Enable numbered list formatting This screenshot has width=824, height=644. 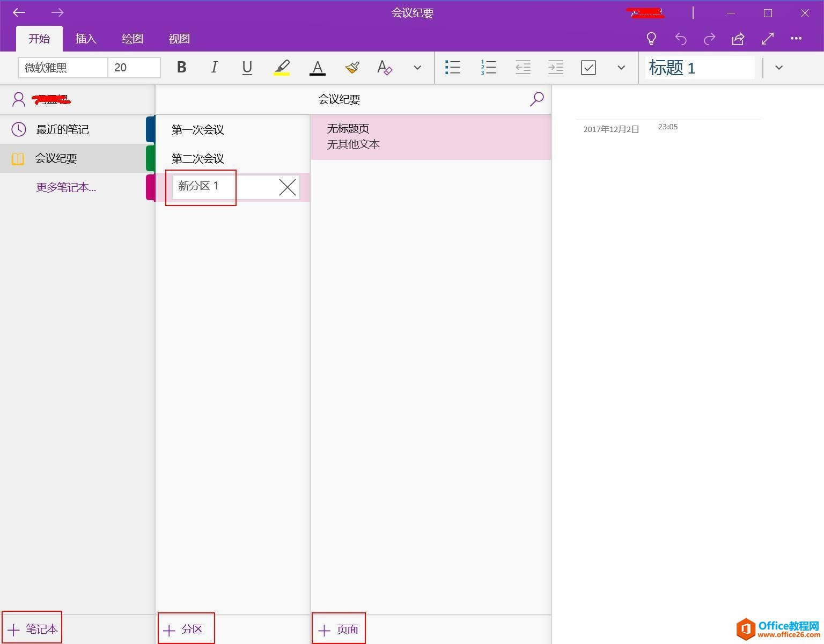pos(488,68)
